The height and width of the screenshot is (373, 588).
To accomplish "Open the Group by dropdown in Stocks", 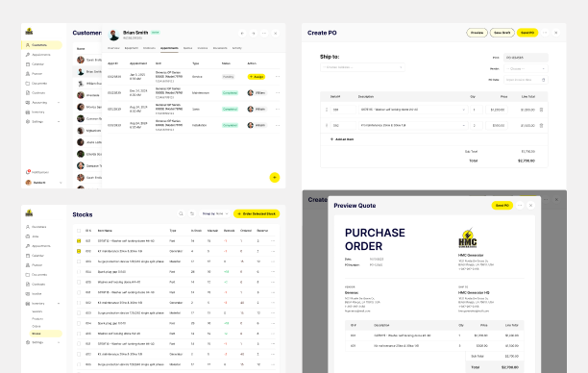I will 215,213.
